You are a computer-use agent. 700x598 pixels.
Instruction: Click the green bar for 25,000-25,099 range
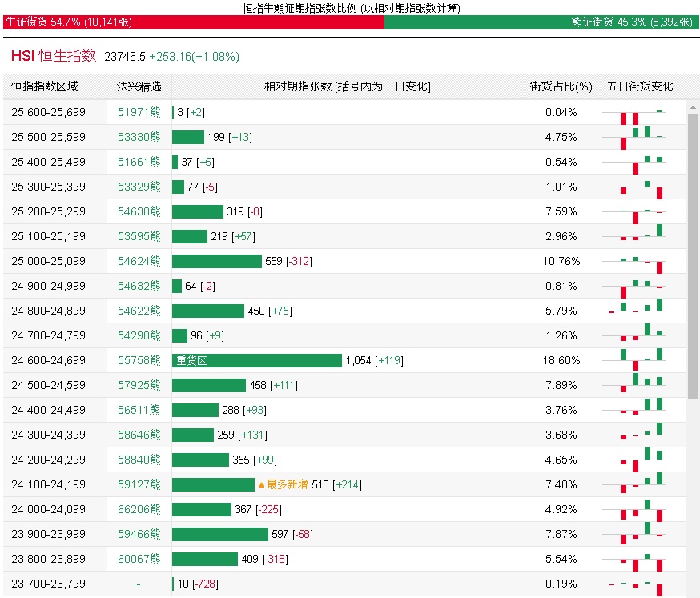217,262
